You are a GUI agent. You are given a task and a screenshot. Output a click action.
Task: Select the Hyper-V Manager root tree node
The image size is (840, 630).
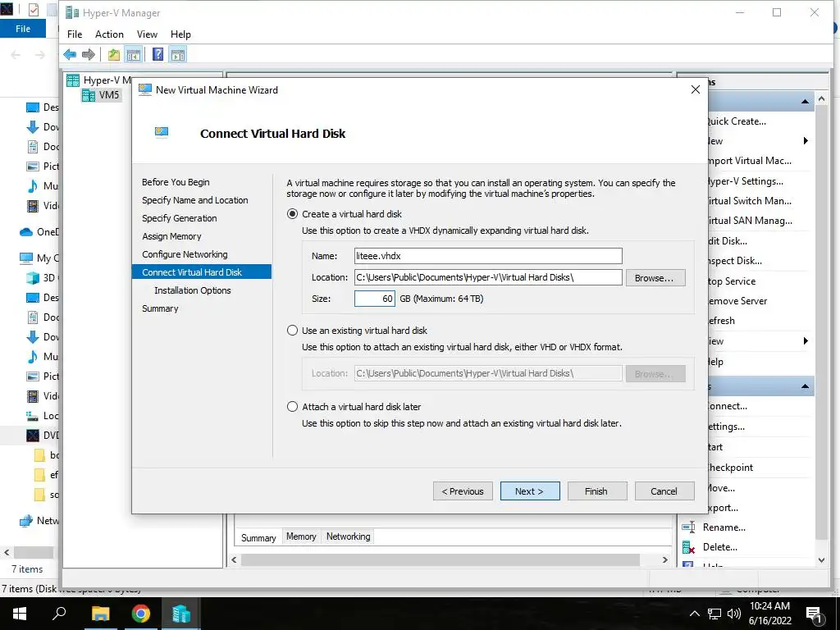pos(99,80)
